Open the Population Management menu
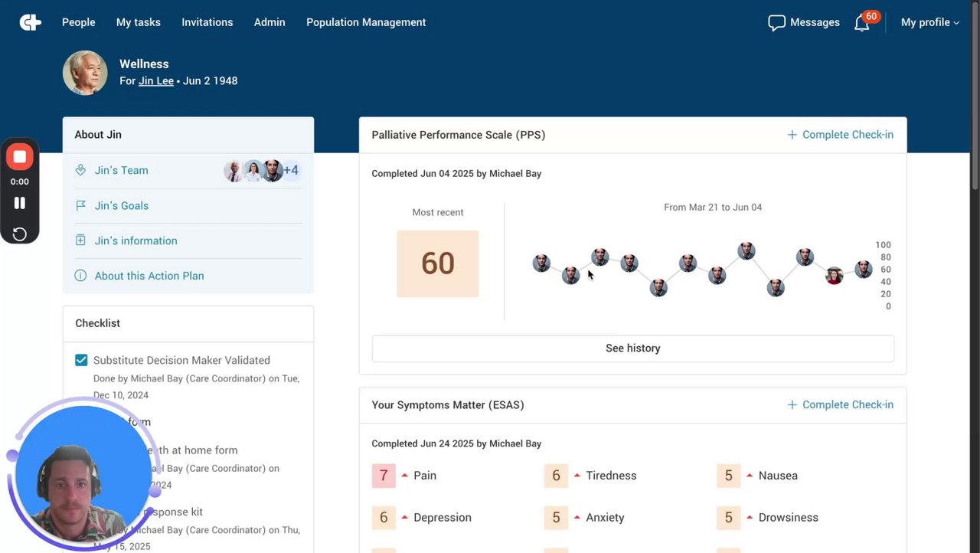 pos(366,23)
